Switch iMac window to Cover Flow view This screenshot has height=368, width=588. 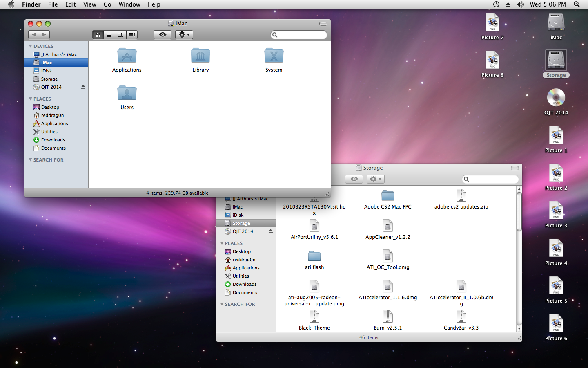click(x=132, y=35)
